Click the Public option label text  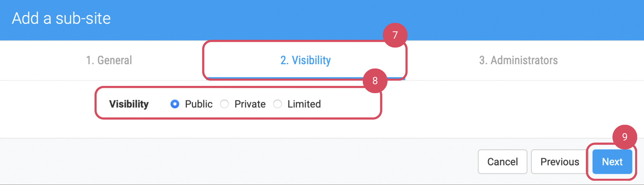point(199,104)
